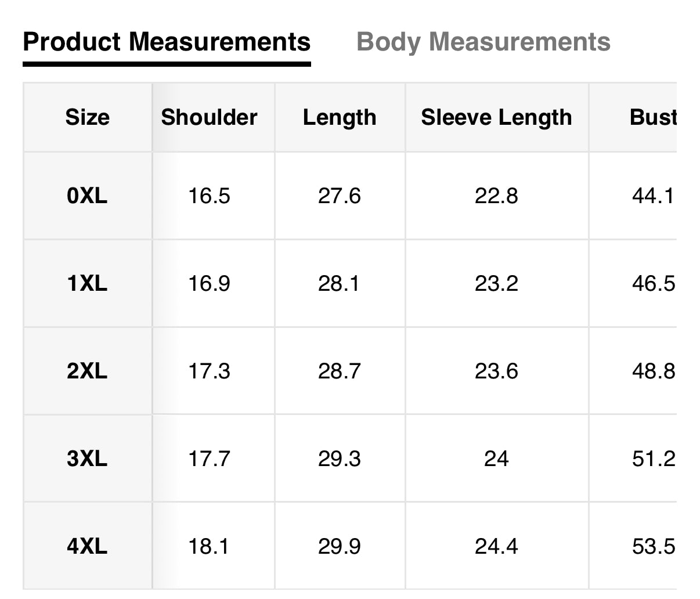
Task: Click the Length column header
Action: coord(340,117)
